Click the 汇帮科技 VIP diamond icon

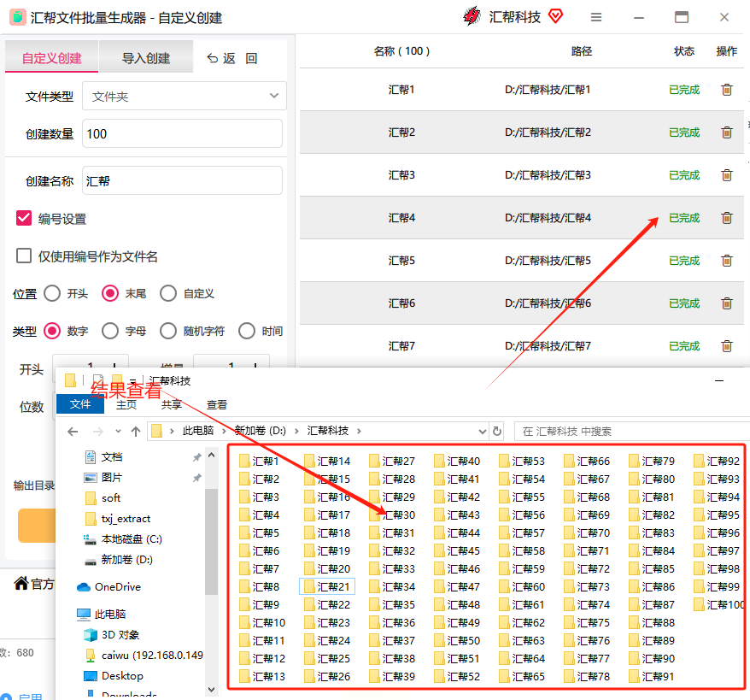tap(556, 16)
